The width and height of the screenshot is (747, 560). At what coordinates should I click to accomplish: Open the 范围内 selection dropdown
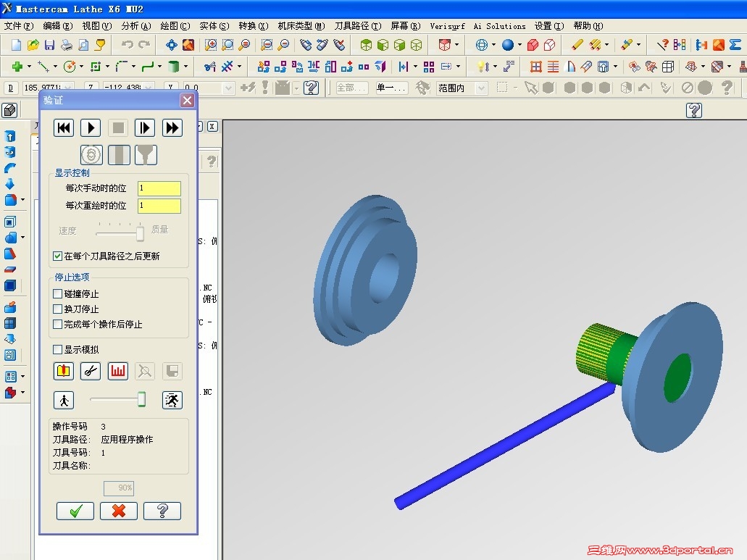(x=482, y=88)
